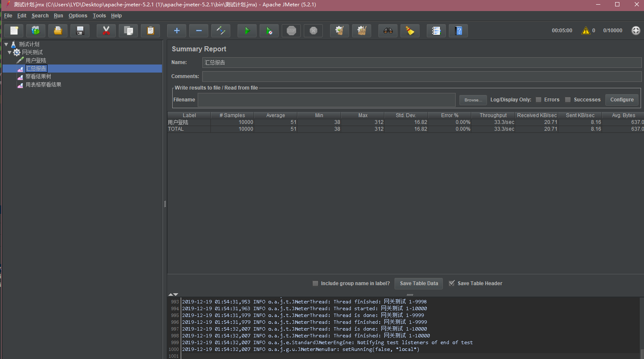
Task: Clear current results with broom icon
Action: (339, 31)
